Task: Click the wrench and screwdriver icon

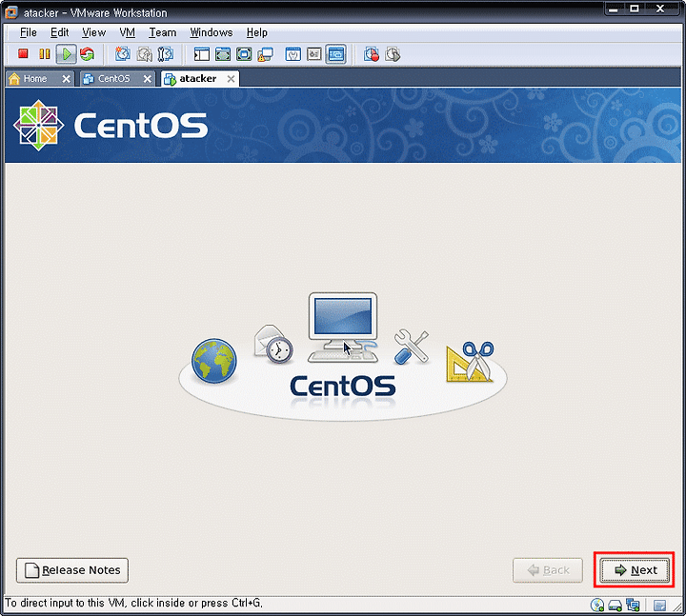Action: click(x=412, y=347)
